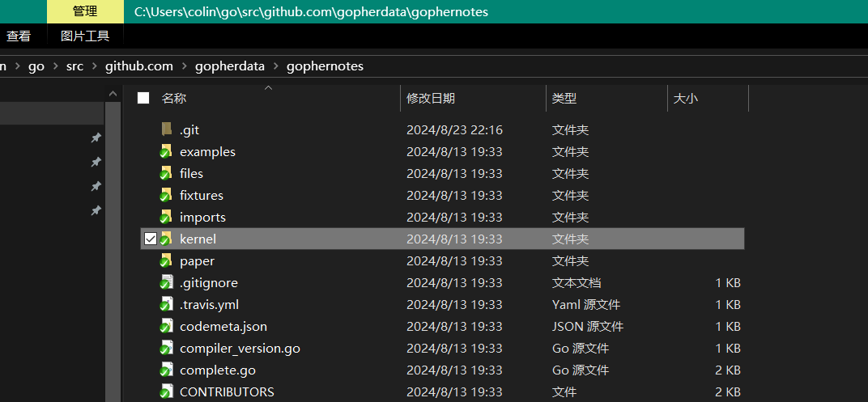The image size is (868, 402).
Task: Sort files by 修改日期 column
Action: pyautogui.click(x=431, y=98)
